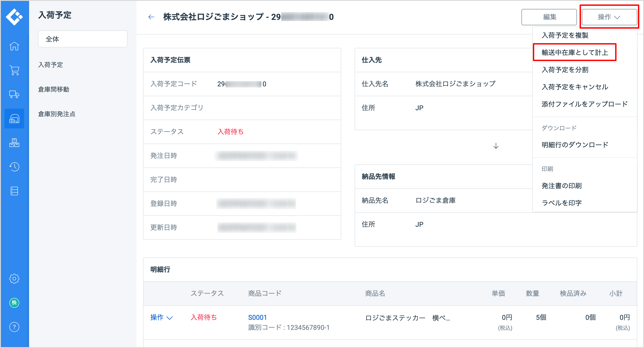644x348 pixels.
Task: Click 入荷待ち status in S0001 detail row
Action: [x=204, y=318]
